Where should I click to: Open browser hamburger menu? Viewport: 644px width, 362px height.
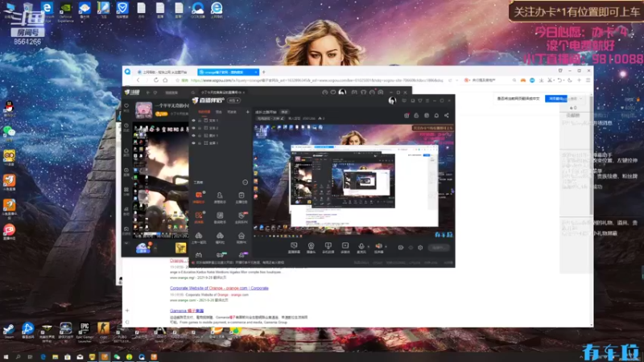588,80
